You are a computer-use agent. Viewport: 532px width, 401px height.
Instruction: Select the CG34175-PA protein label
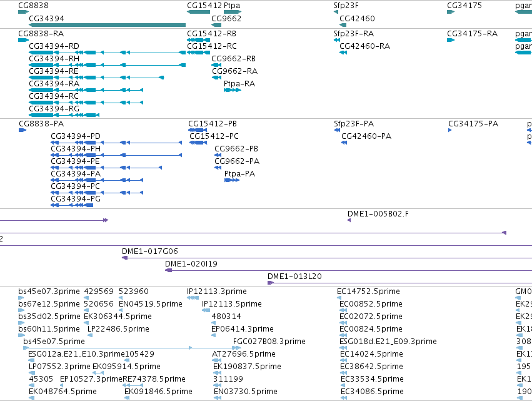point(473,124)
